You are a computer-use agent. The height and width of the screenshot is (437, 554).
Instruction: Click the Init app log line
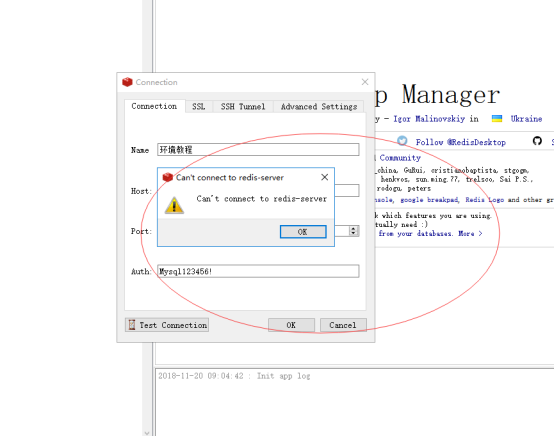[x=234, y=376]
